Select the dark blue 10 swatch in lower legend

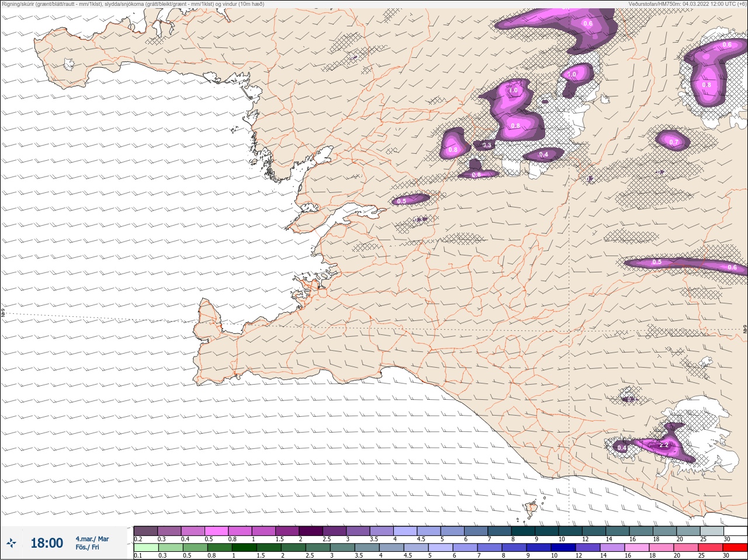(563, 548)
